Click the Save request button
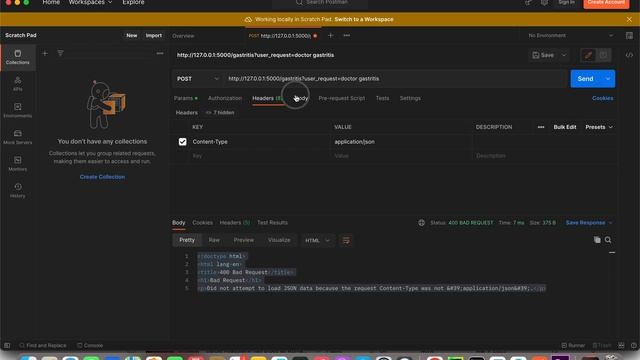The width and height of the screenshot is (640, 360). click(x=543, y=55)
